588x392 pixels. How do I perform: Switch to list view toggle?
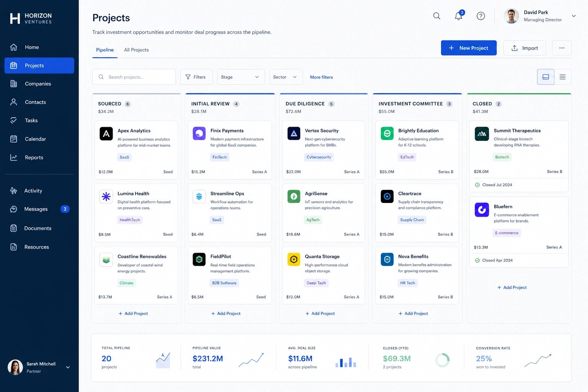562,77
